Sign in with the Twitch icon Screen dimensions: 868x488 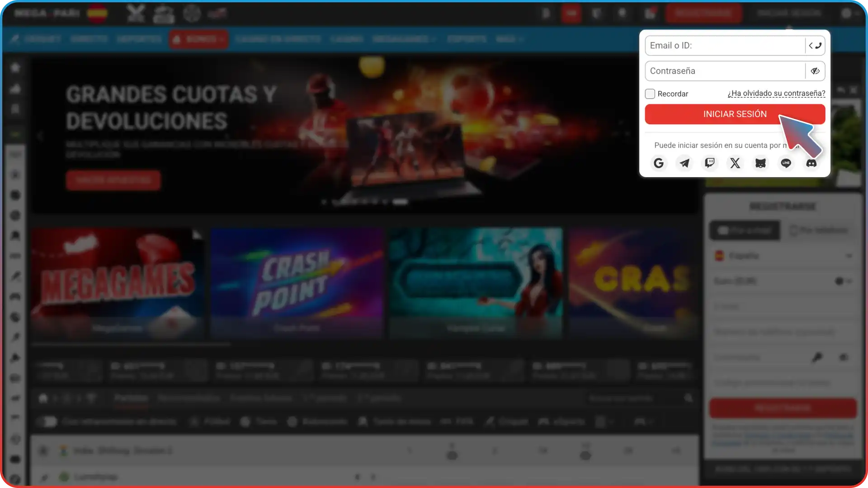pyautogui.click(x=710, y=163)
